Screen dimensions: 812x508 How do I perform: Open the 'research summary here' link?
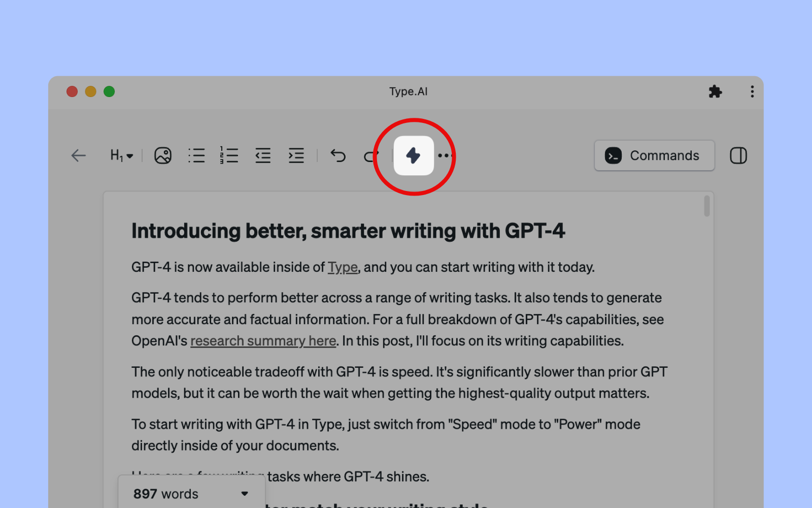pyautogui.click(x=263, y=341)
